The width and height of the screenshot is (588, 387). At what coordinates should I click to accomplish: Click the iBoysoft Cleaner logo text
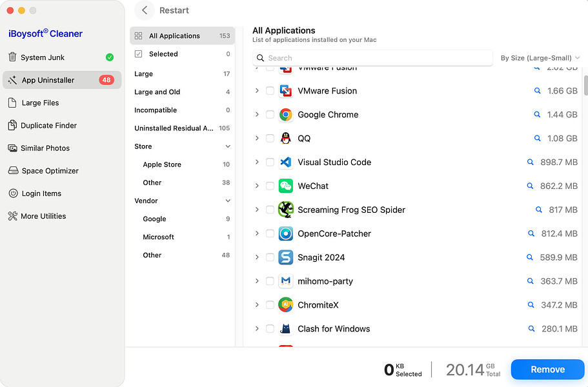point(45,34)
